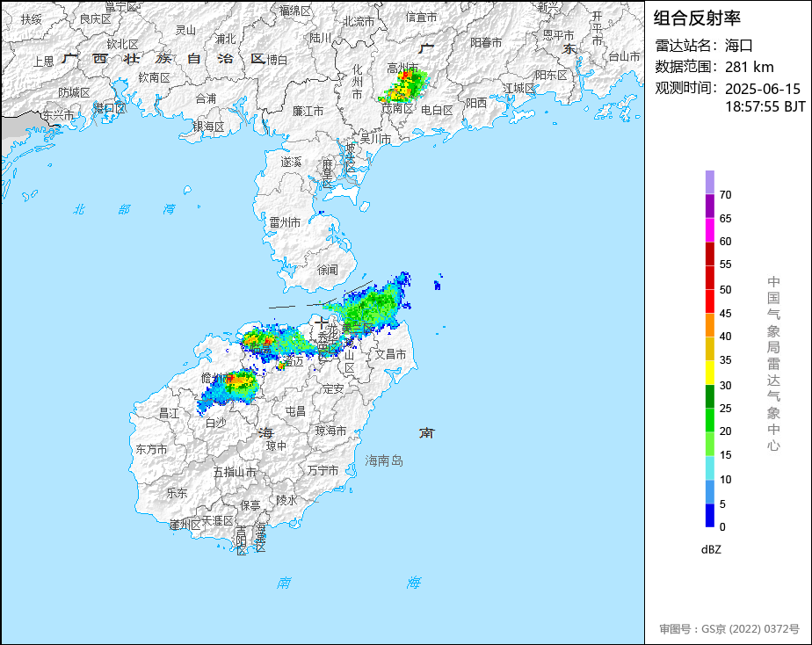This screenshot has height=645, width=812.
Task: Click the 灵山 map label
Action: 186,30
